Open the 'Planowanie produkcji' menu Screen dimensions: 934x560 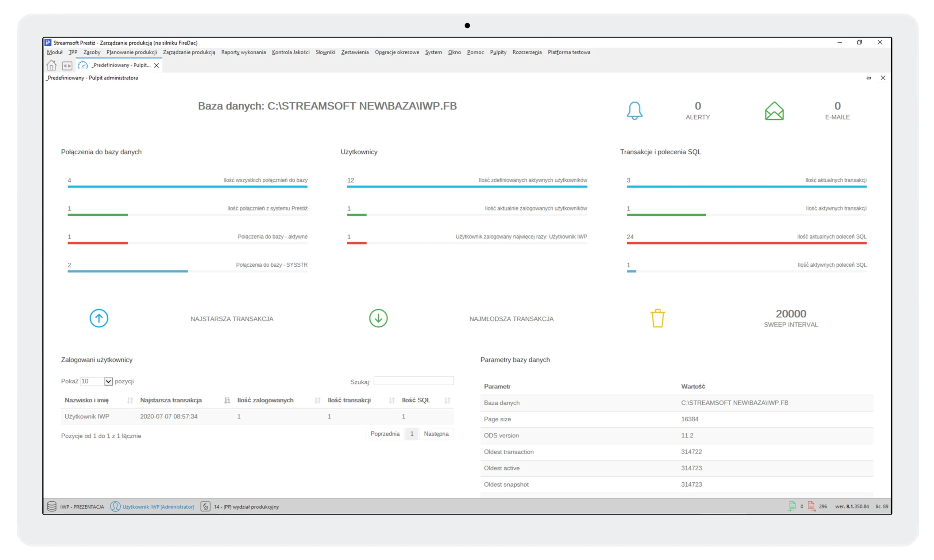(x=131, y=52)
